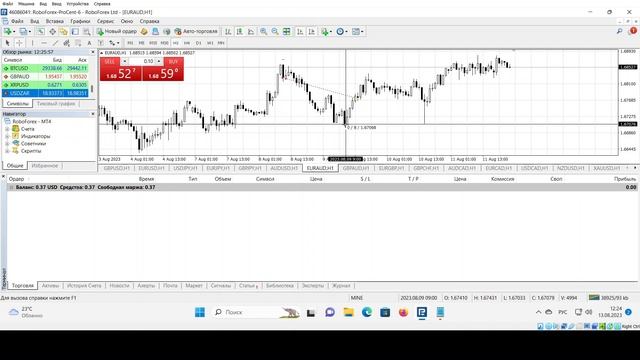Open the Журнал terminal tab

(x=341, y=286)
